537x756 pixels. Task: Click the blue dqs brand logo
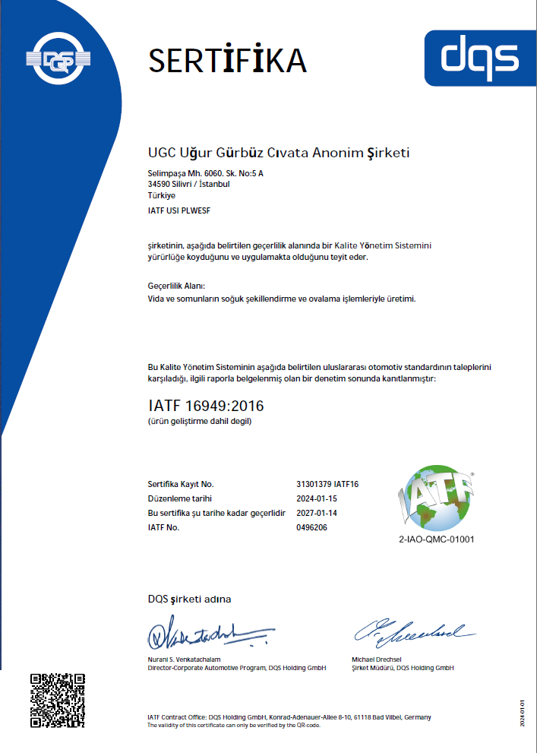[x=480, y=59]
